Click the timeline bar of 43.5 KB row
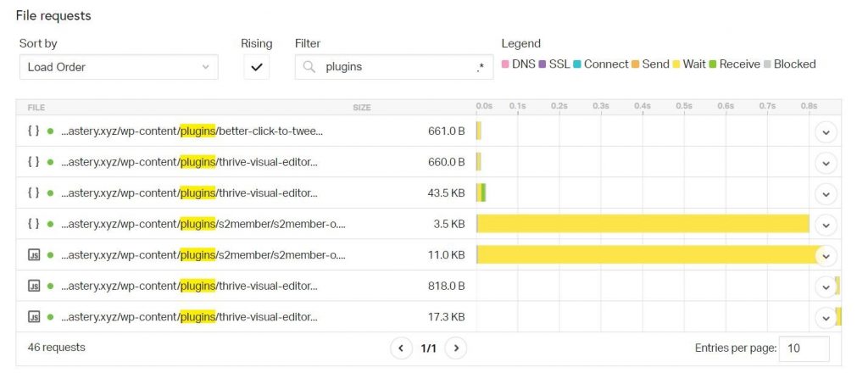 pos(481,193)
